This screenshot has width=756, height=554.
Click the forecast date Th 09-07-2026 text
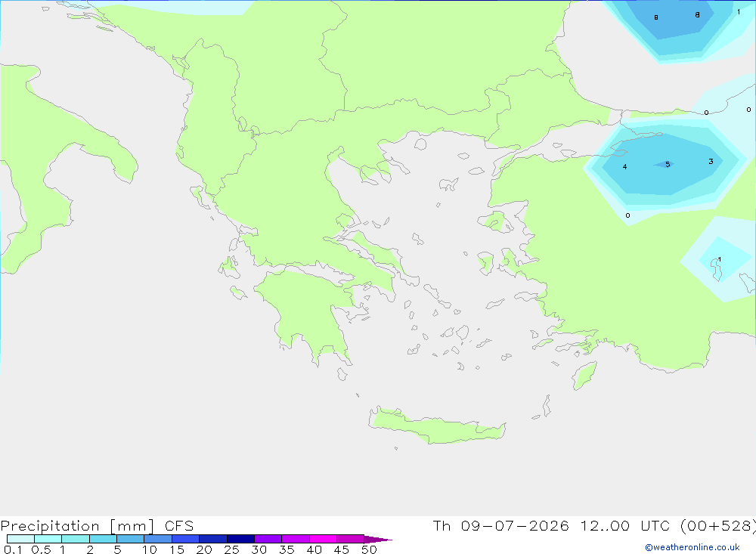[x=500, y=525]
